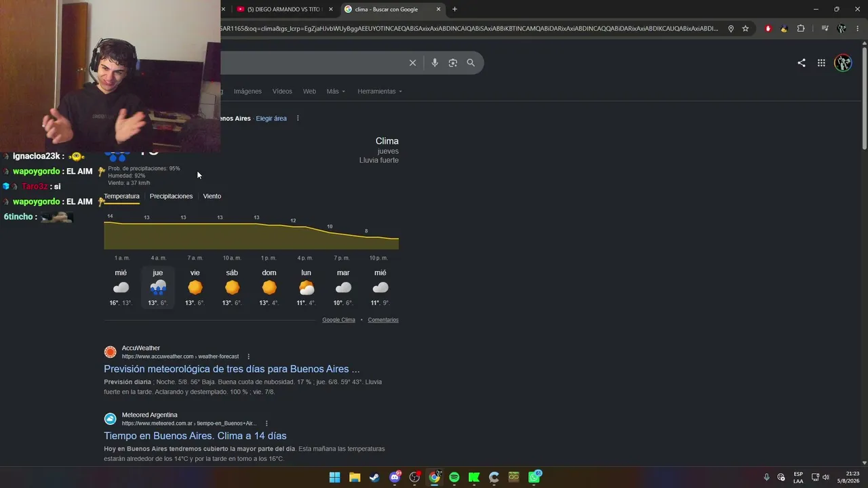Click into the Google search field
This screenshot has width=868, height=488.
[x=312, y=62]
